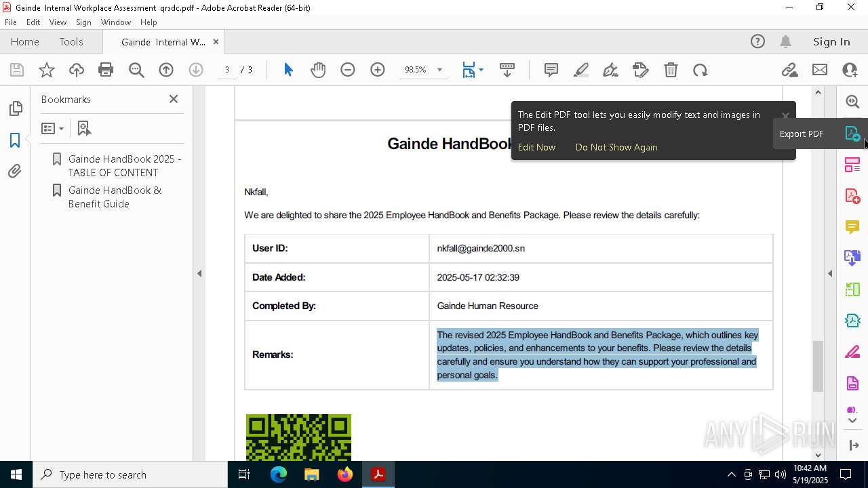Collapse the left navigation pane
Viewport: 868px width, 488px height.
[x=199, y=274]
